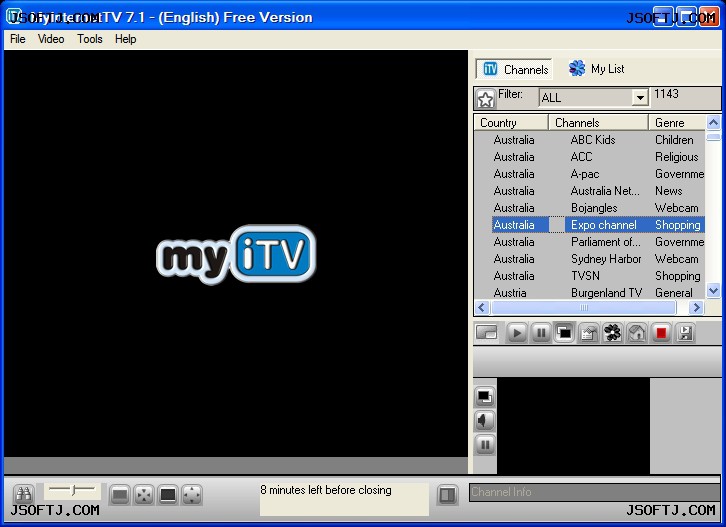This screenshot has height=527, width=726.
Task: Click the pause button in channel toolbar
Action: tap(540, 333)
